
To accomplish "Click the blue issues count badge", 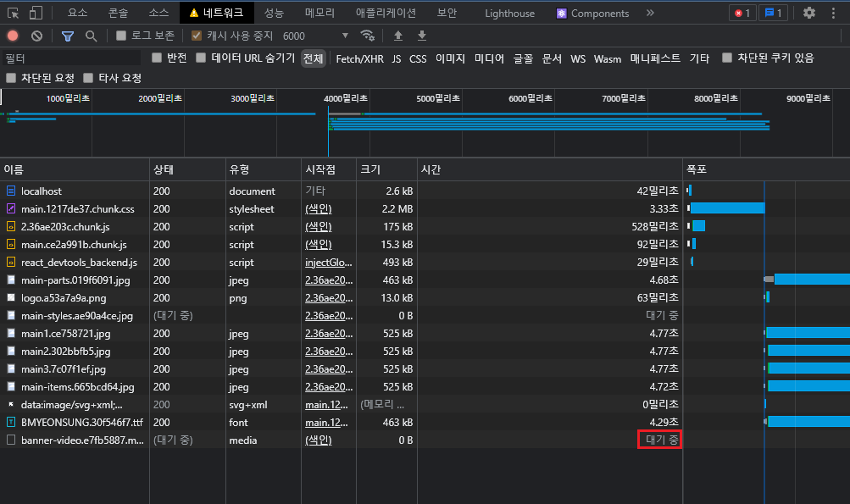I will point(773,13).
